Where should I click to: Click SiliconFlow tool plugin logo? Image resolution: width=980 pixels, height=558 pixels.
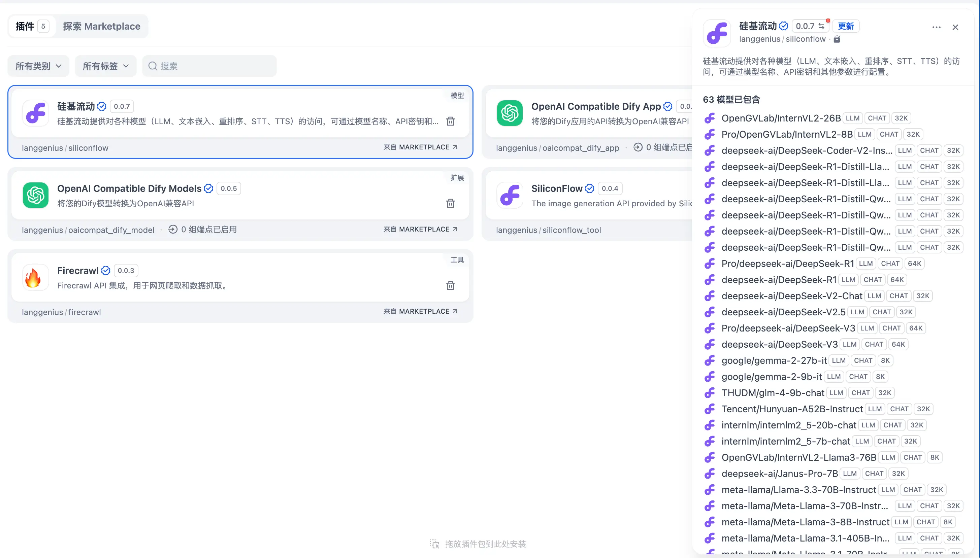(510, 195)
